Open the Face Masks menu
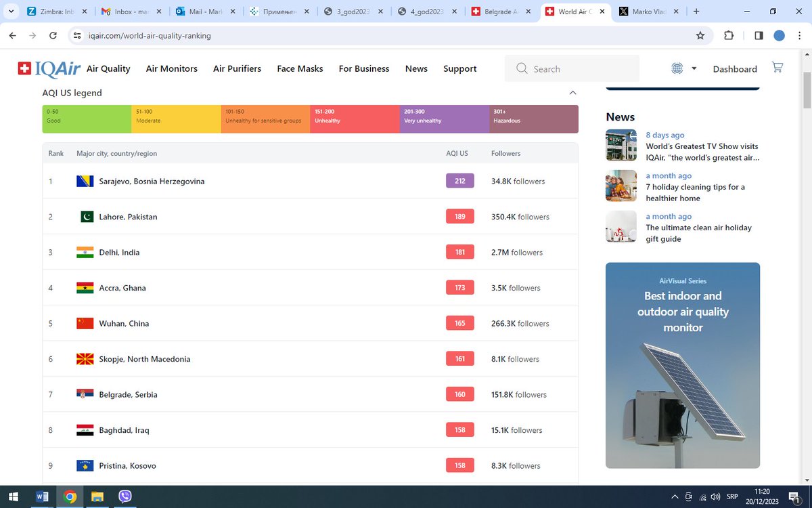Screen dimensions: 812x508 [x=300, y=68]
